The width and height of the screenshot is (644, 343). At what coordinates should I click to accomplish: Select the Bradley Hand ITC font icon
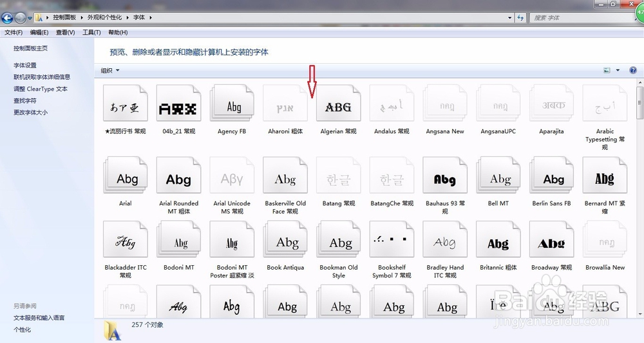(x=445, y=239)
